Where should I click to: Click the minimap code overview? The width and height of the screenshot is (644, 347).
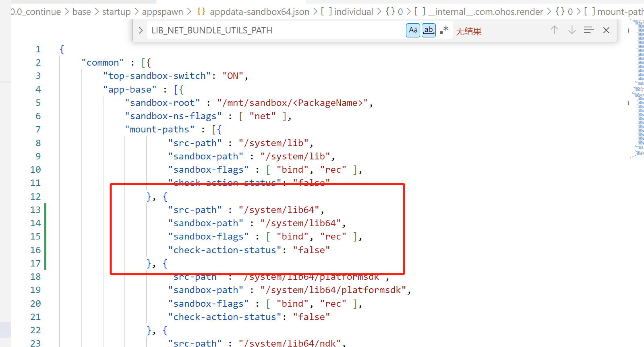click(x=638, y=89)
